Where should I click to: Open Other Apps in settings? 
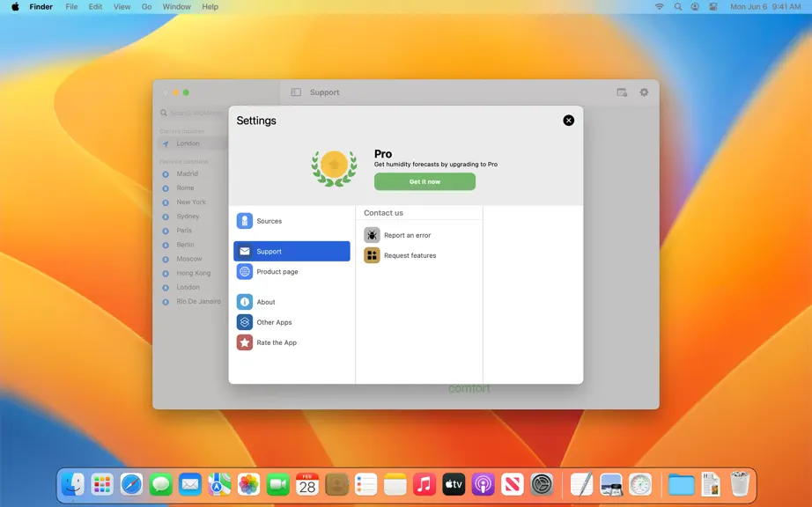pos(292,322)
